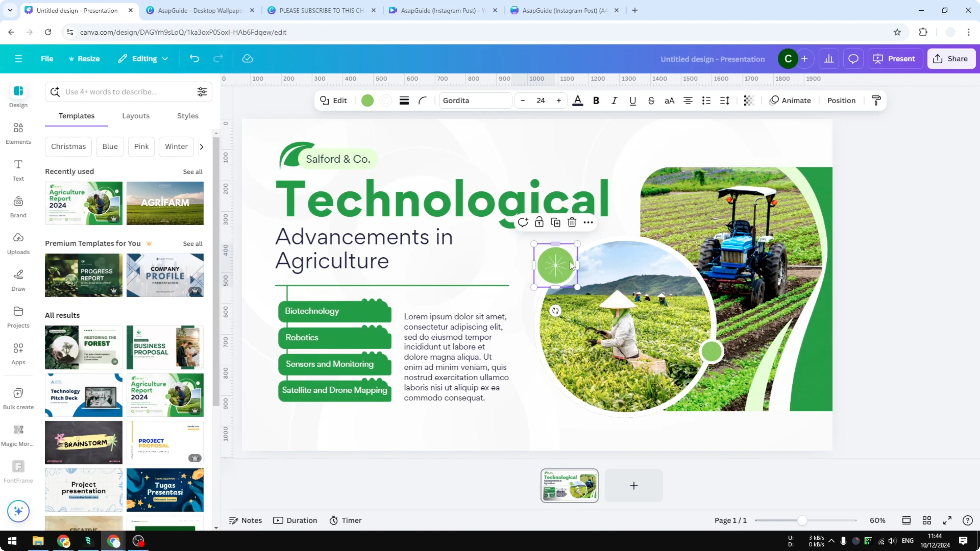Open the Elements panel in the sidebar
The width and height of the screenshot is (980, 551).
pyautogui.click(x=18, y=133)
